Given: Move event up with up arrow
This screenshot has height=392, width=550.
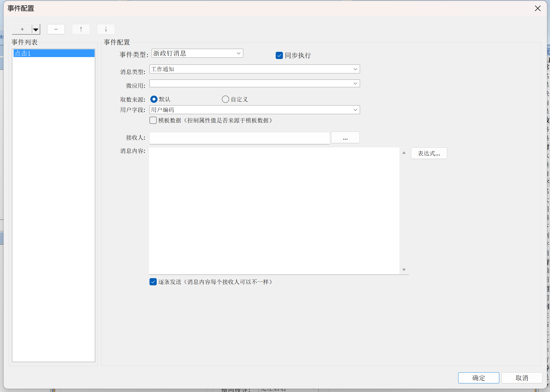Looking at the screenshot, I should (81, 29).
